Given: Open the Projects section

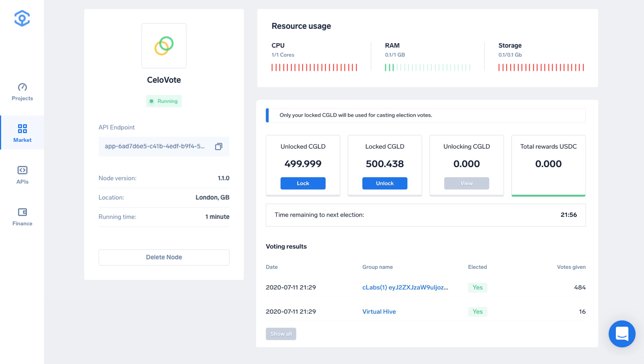Looking at the screenshot, I should pos(22,92).
